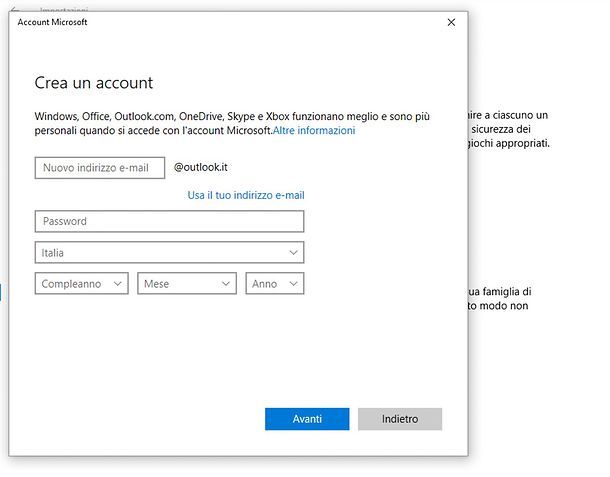
Task: Click the Nuovo indirizzo e-mail field
Action: point(100,168)
